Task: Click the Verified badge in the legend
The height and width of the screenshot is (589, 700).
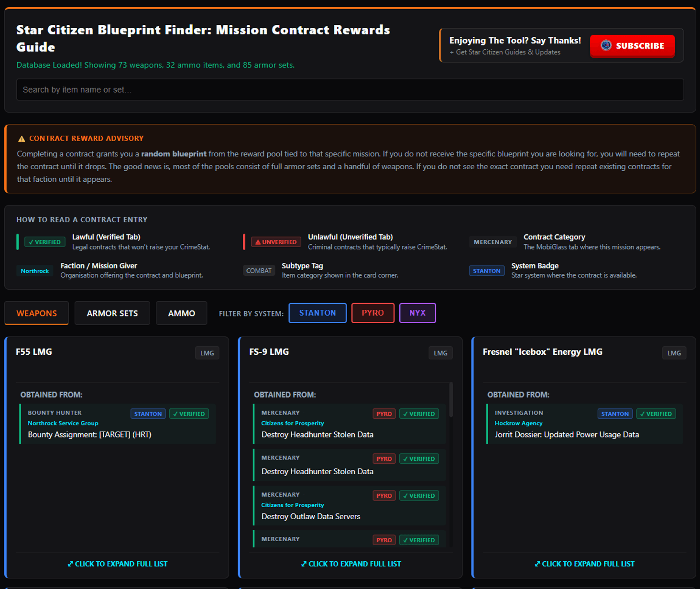Action: [x=44, y=242]
